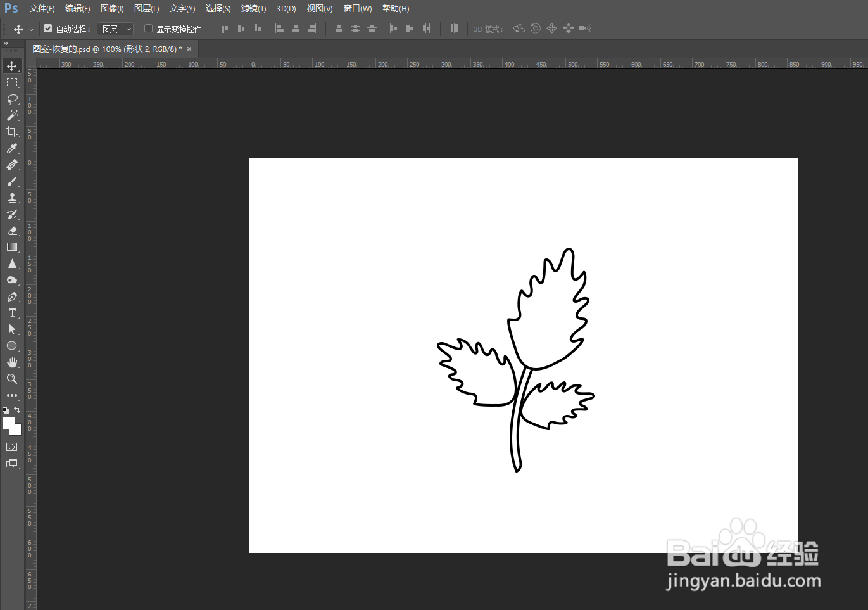Open the 图层 auto-select dropdown

coord(115,29)
